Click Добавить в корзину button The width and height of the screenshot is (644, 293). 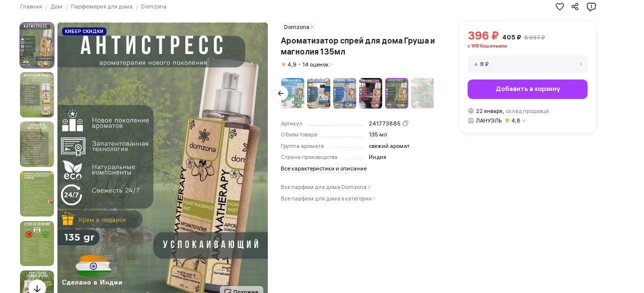click(528, 89)
